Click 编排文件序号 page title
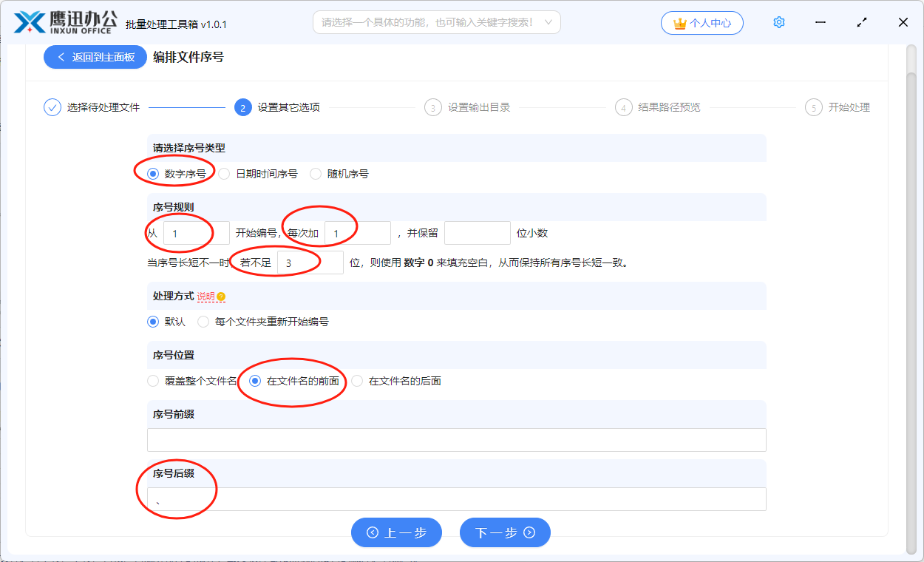This screenshot has width=924, height=562. [188, 57]
